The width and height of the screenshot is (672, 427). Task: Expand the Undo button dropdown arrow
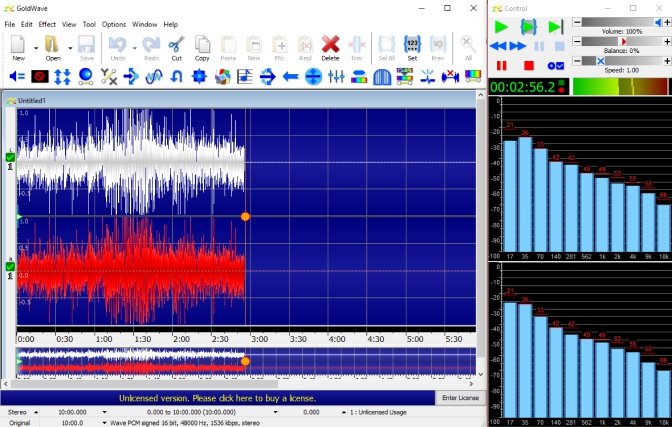point(134,48)
